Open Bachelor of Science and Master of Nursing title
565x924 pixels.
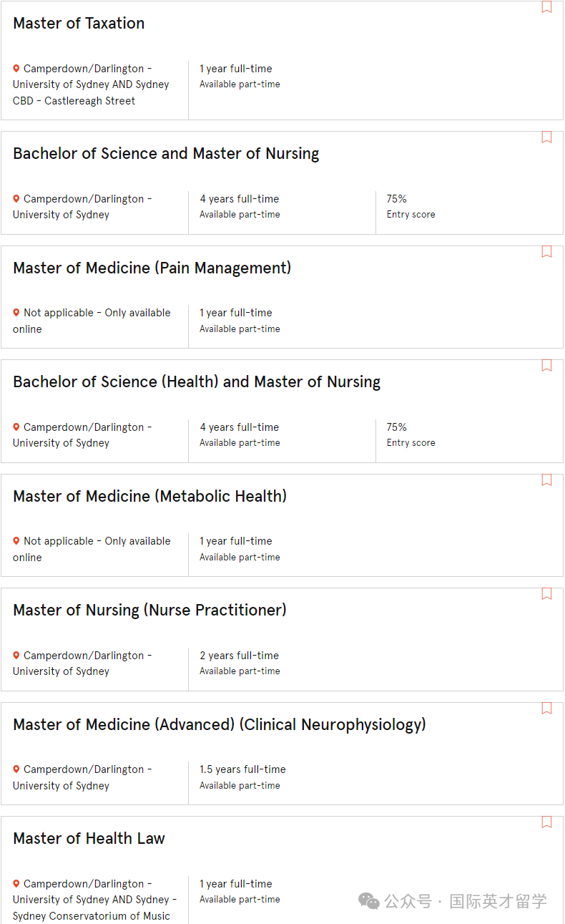[x=166, y=153]
